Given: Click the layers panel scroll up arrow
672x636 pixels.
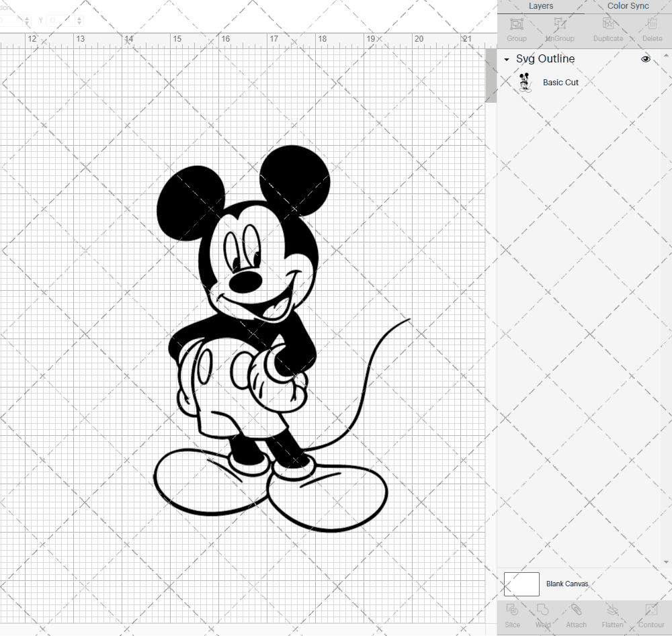Looking at the screenshot, I should click(x=665, y=56).
